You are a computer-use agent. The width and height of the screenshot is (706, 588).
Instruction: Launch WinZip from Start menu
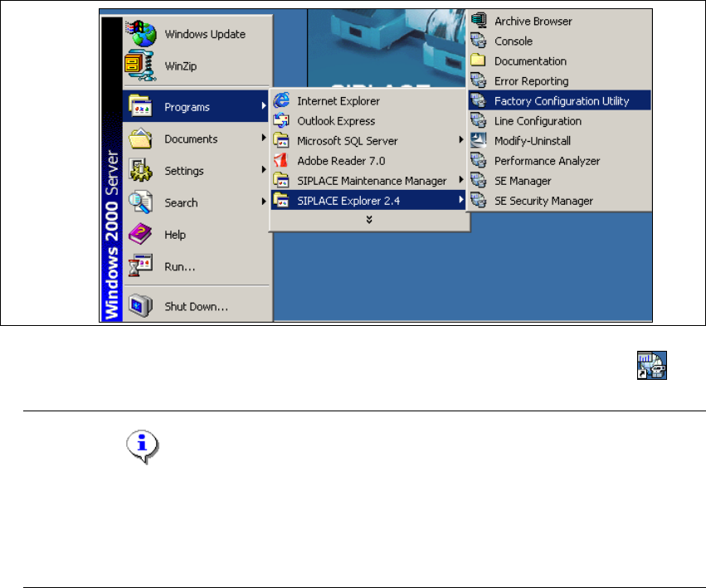coord(197,66)
